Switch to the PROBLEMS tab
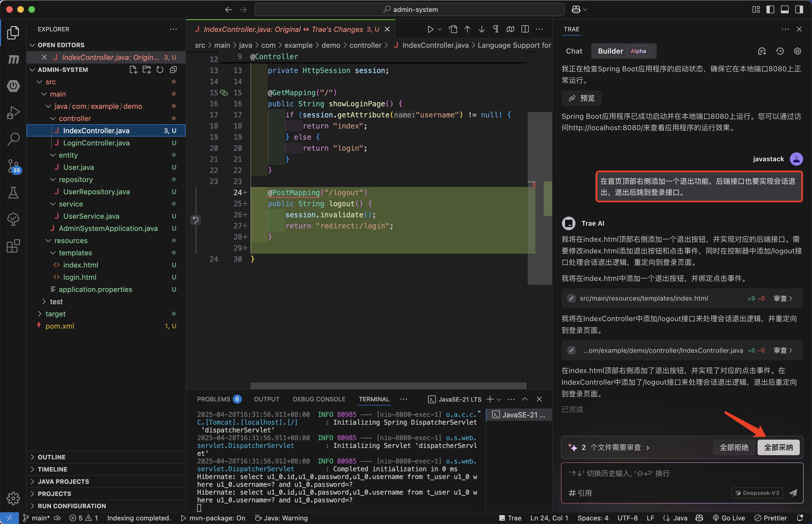 coord(214,399)
